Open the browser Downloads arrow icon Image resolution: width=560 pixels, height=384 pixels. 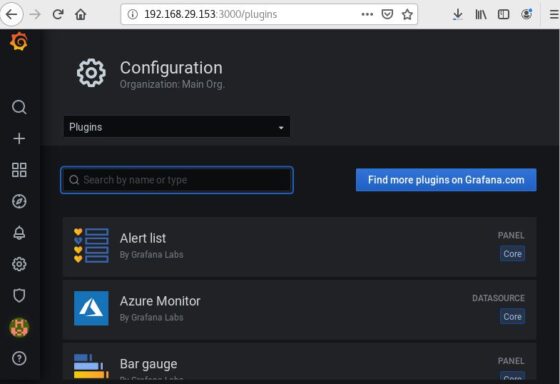click(458, 14)
